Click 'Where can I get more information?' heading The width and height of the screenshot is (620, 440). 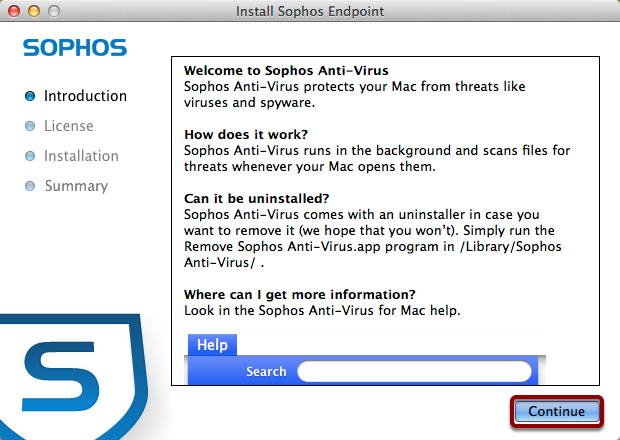click(x=300, y=295)
